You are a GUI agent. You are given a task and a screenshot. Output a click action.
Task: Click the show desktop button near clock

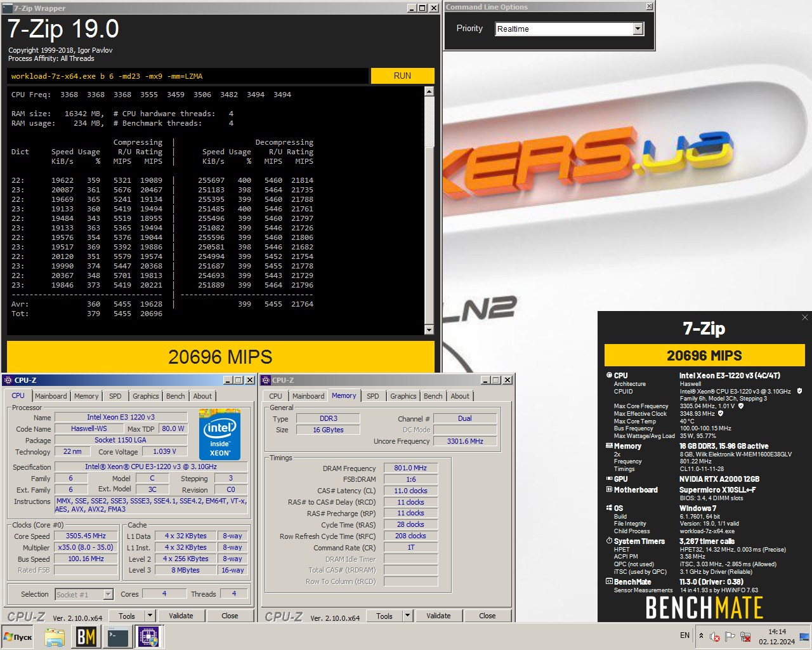pyautogui.click(x=805, y=637)
